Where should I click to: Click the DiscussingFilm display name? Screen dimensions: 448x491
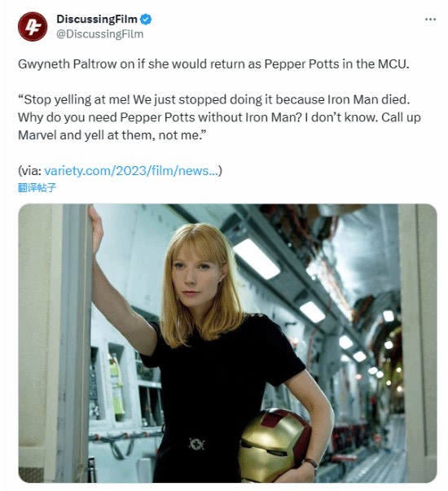tap(97, 20)
